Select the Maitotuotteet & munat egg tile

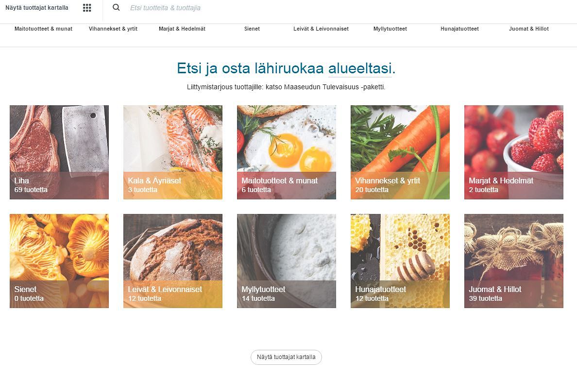tap(286, 152)
